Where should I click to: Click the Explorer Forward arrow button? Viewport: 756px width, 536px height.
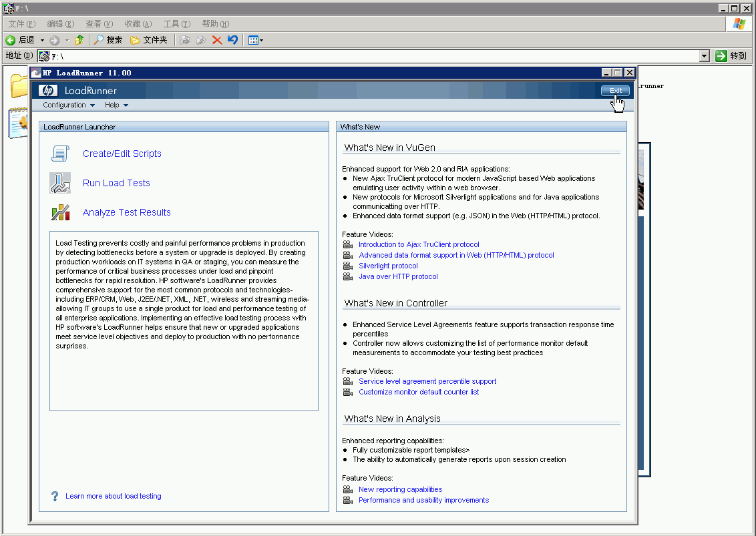coord(55,41)
